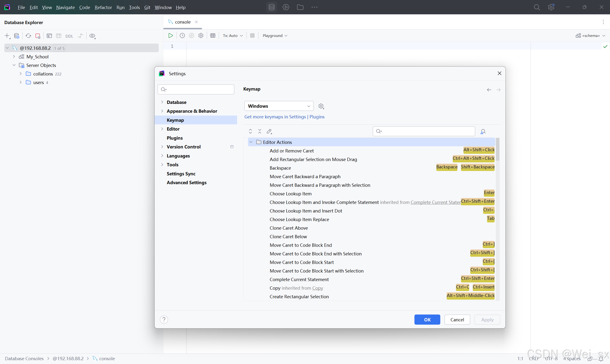Open the query history clock icon
610x364 pixels.
pos(182,35)
